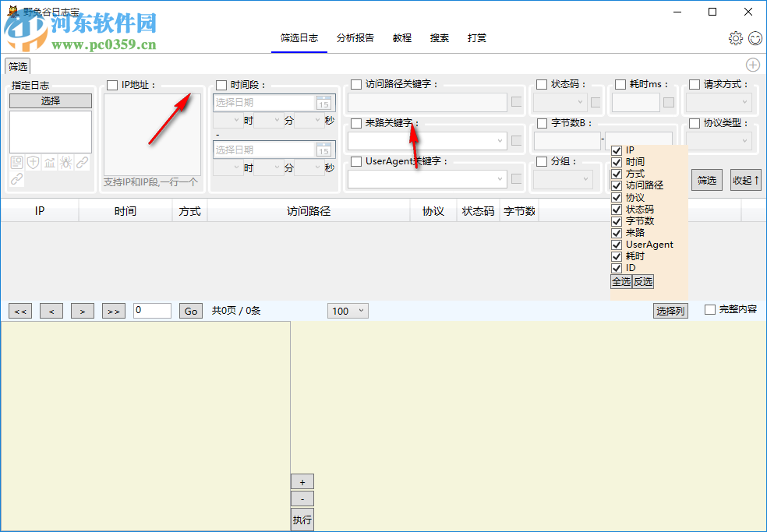Image resolution: width=767 pixels, height=532 pixels.
Task: Uncheck UserAgent in the column list
Action: (x=617, y=244)
